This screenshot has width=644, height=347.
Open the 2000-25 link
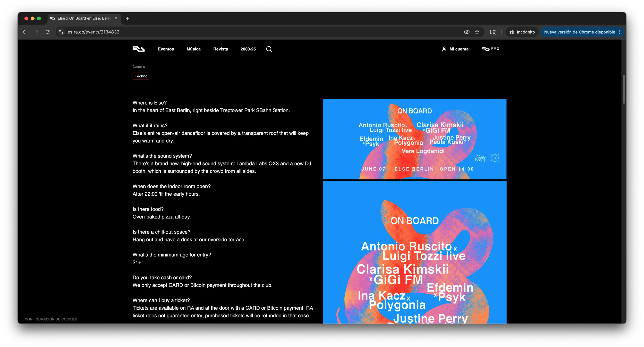[248, 49]
